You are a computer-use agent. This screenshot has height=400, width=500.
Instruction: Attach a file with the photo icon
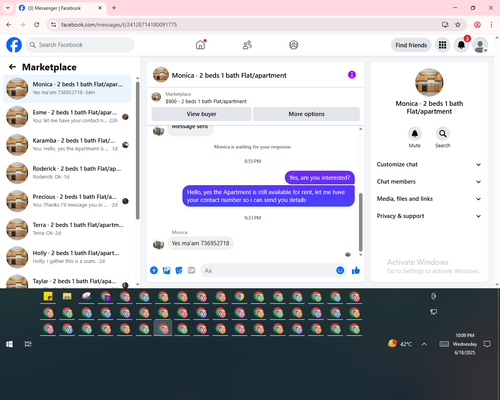click(x=166, y=270)
